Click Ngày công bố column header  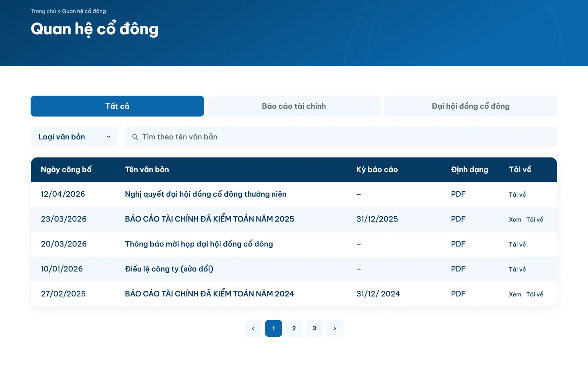[x=66, y=170]
